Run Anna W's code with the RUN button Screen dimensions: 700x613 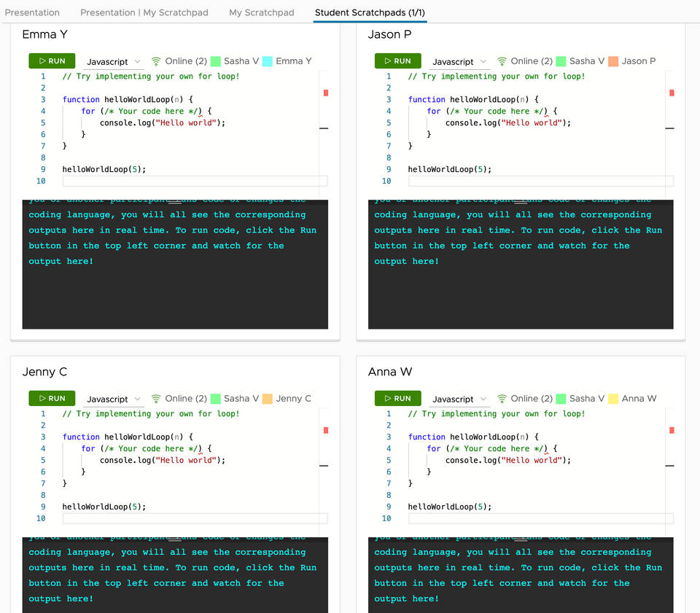tap(397, 398)
